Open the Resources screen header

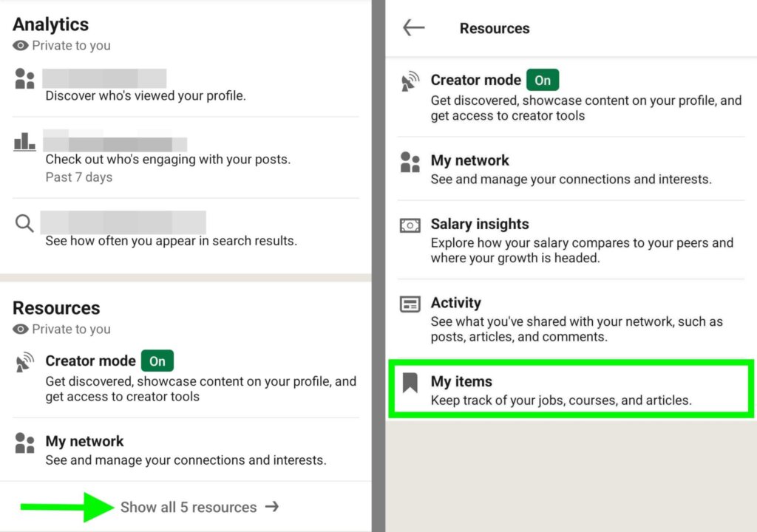pos(495,28)
